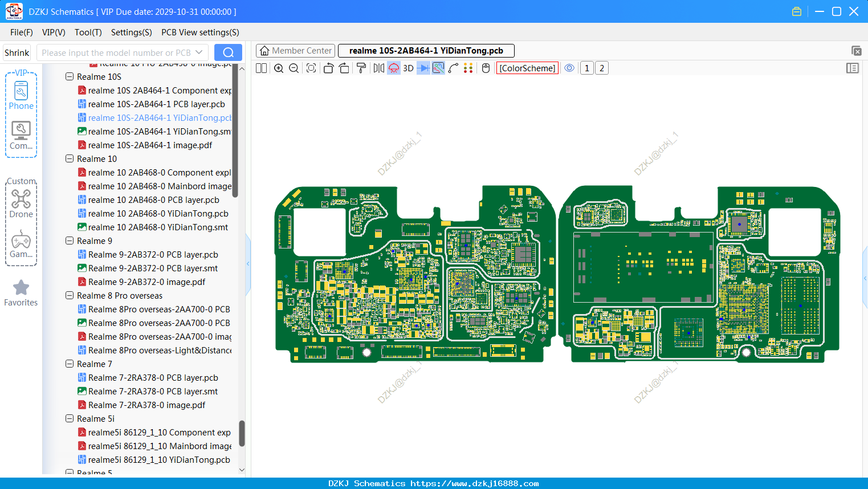Toggle the red semicircle toolbar icon
The width and height of the screenshot is (868, 489).
(394, 68)
